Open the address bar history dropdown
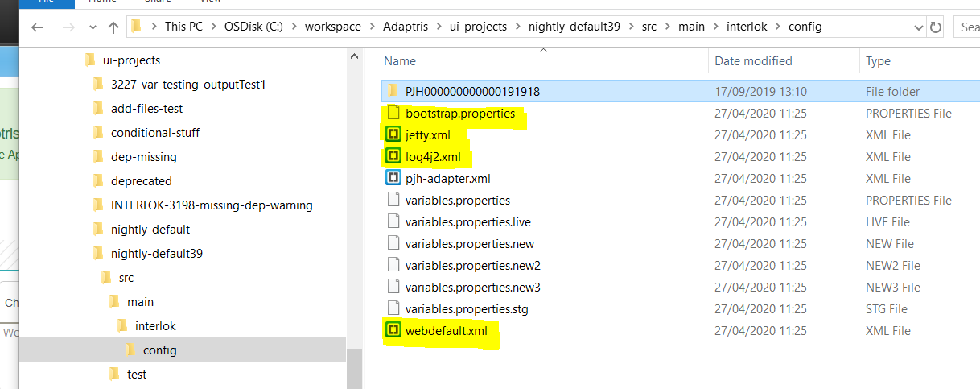980x389 pixels. (x=917, y=27)
